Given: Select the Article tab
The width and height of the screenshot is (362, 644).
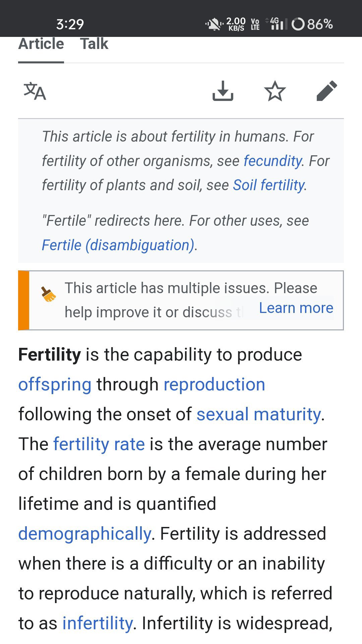Looking at the screenshot, I should (x=41, y=44).
